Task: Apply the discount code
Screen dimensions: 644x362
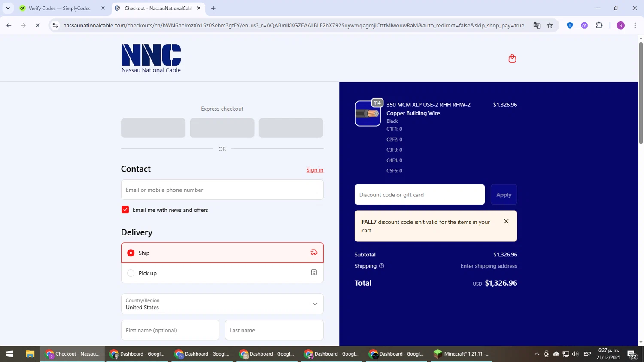Action: click(x=504, y=195)
